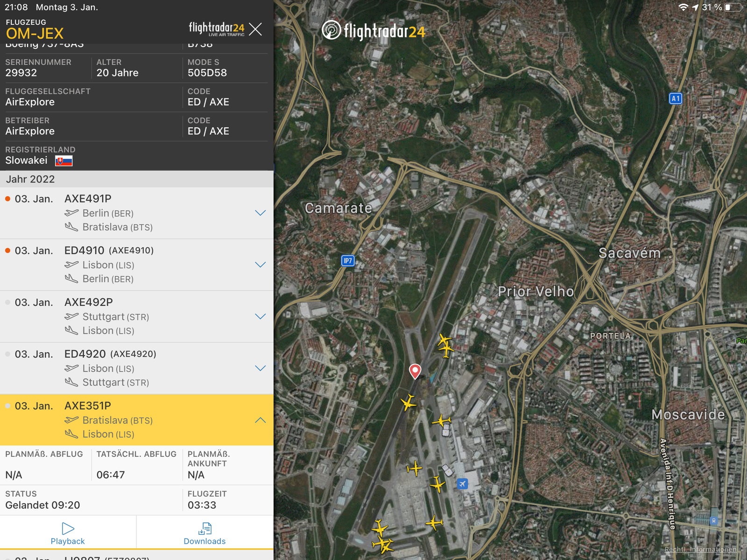747x560 pixels.
Task: Expand the AXE491P Berlin to Bratislava flight
Action: coord(260,213)
